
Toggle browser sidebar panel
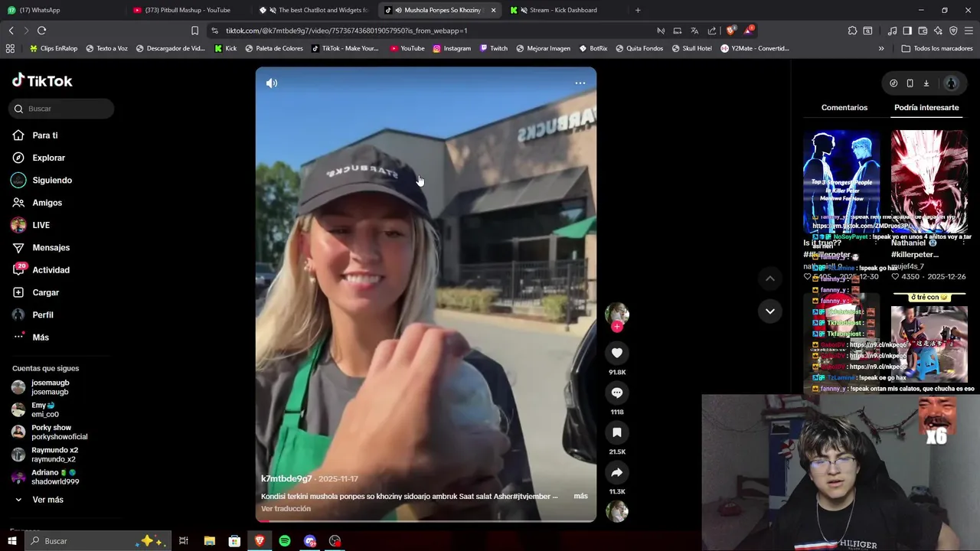[907, 31]
